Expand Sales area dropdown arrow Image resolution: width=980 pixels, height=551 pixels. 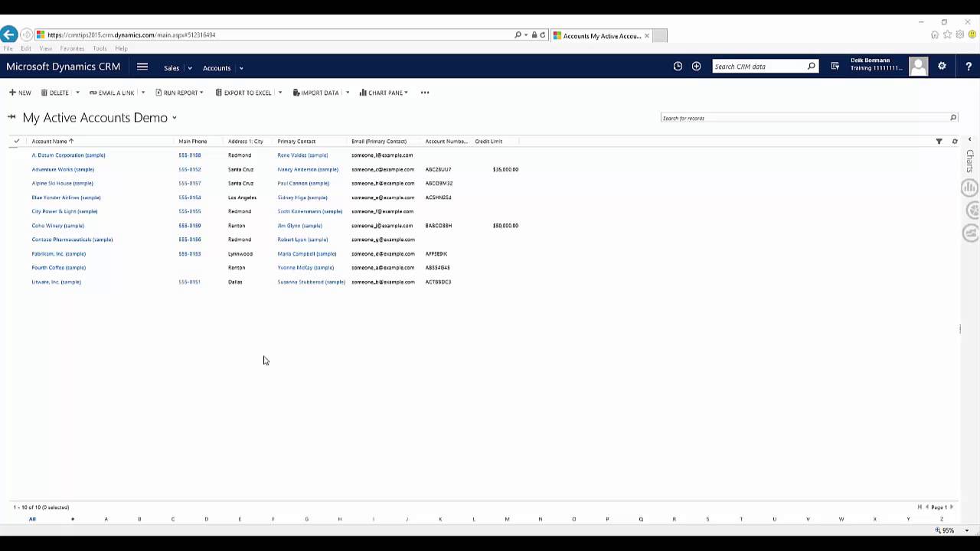[190, 68]
